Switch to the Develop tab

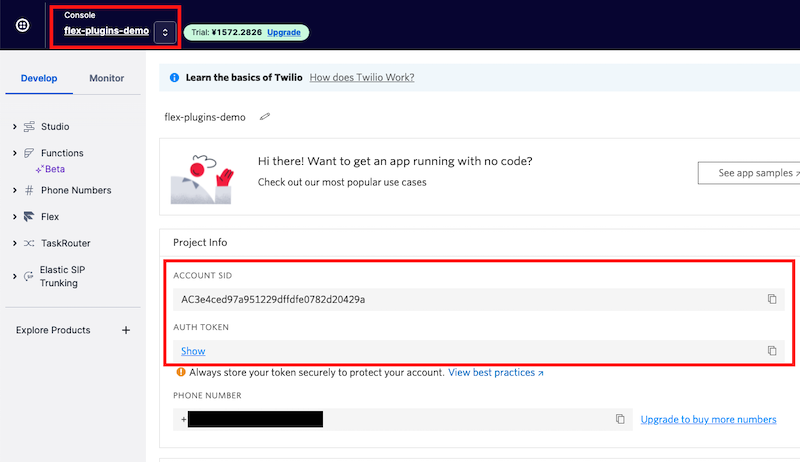[39, 78]
